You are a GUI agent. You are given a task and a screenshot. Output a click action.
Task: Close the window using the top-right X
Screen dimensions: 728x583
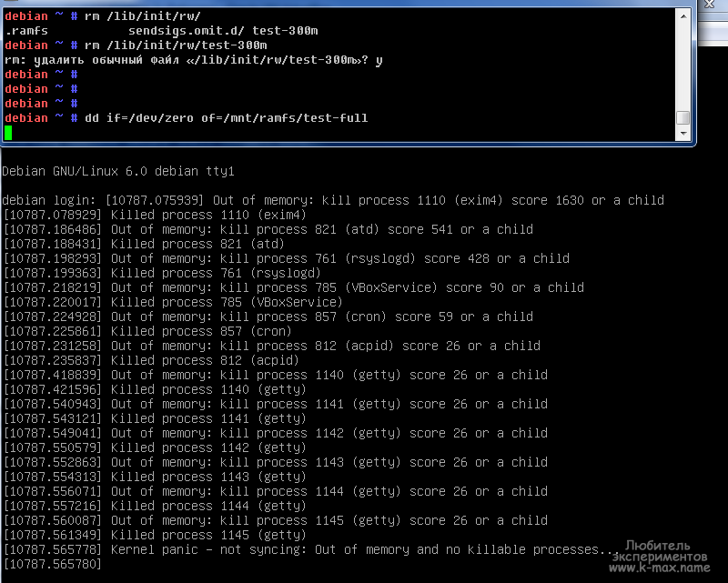coord(710,5)
